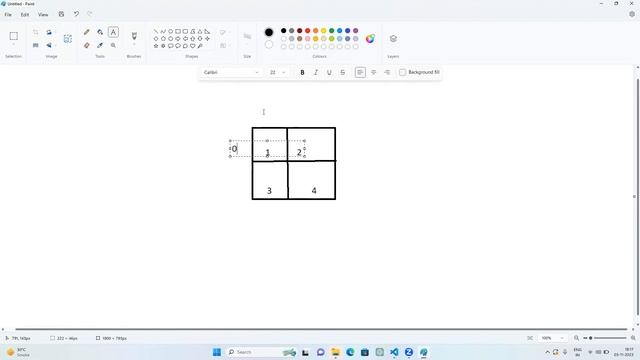Pick the Rectangle shape
The height and width of the screenshot is (360, 640).
178,31
